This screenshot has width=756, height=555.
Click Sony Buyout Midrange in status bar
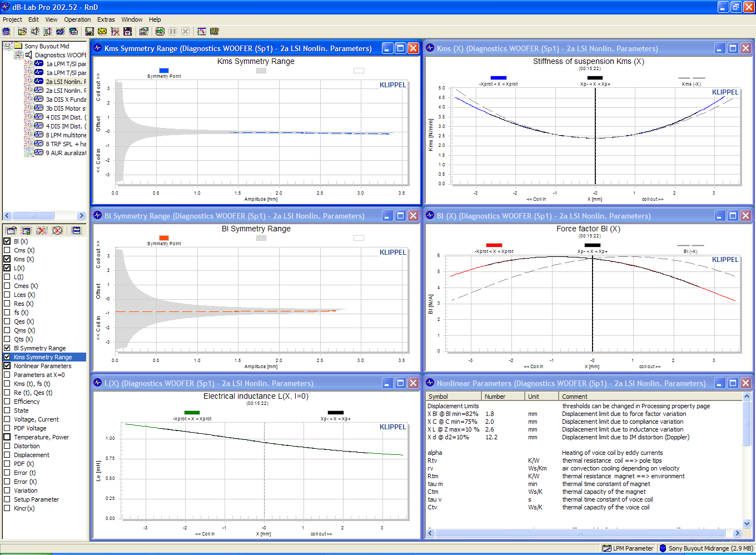[706, 548]
